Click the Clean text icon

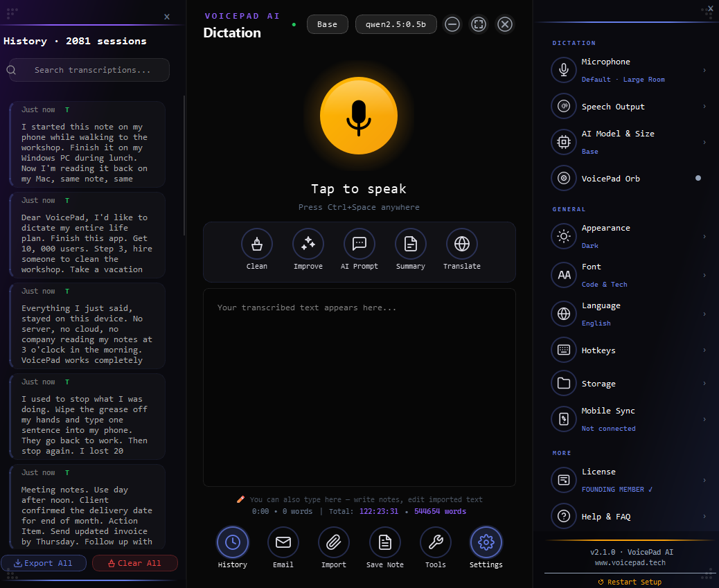[x=256, y=244]
